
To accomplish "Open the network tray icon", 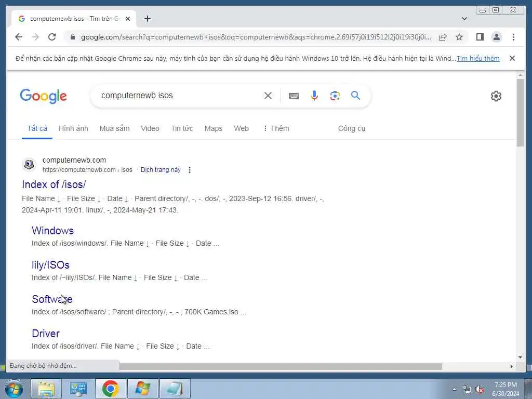I will [467, 390].
